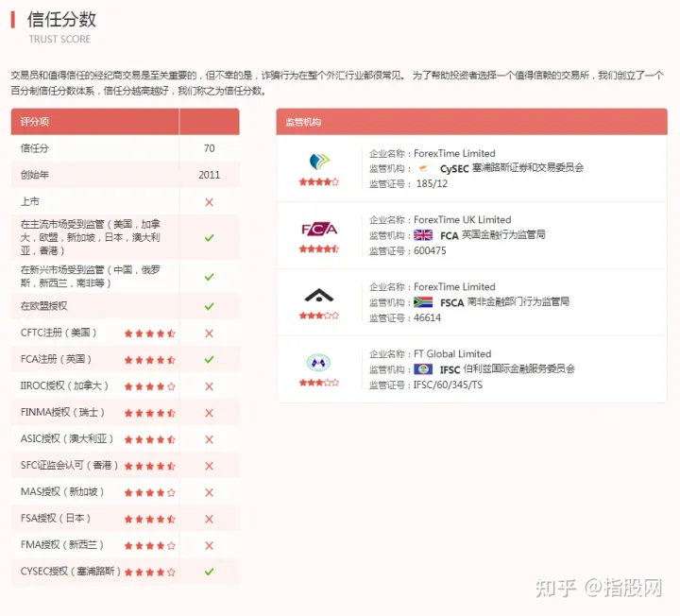Click red X in FSA授权 row
The height and width of the screenshot is (616, 680).
209,520
